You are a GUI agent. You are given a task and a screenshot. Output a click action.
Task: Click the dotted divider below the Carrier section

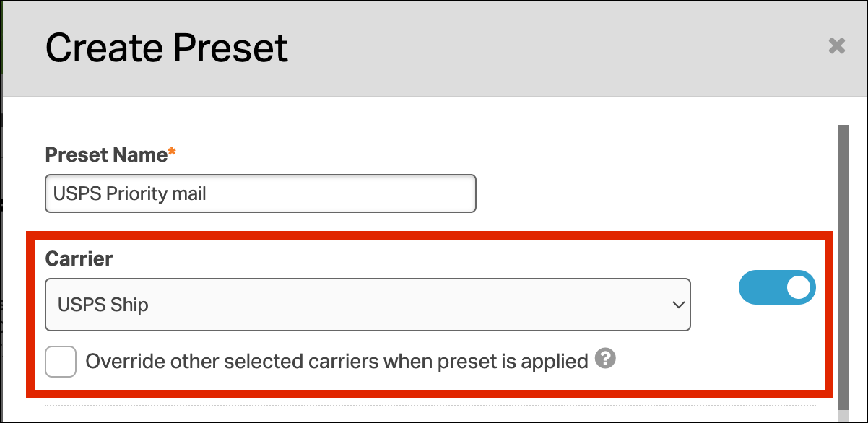click(430, 406)
